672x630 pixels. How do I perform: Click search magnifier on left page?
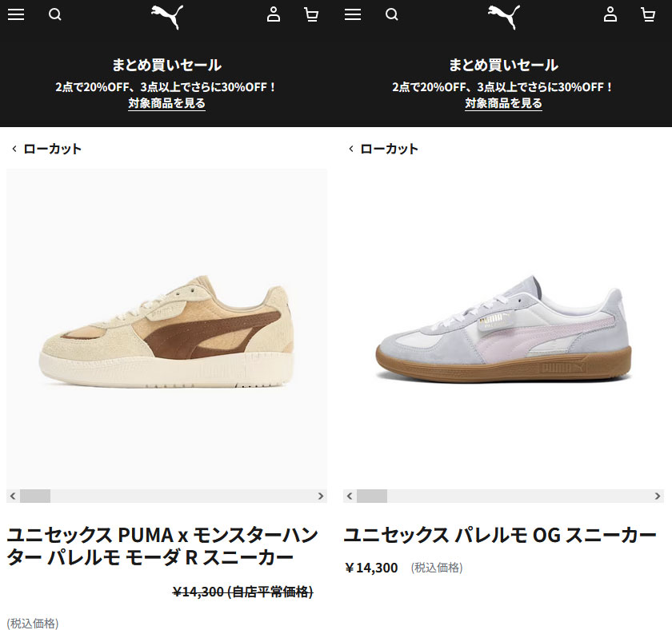(x=55, y=14)
